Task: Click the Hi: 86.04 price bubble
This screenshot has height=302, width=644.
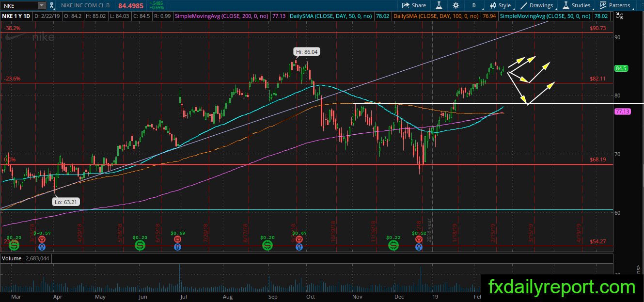Action: point(308,51)
